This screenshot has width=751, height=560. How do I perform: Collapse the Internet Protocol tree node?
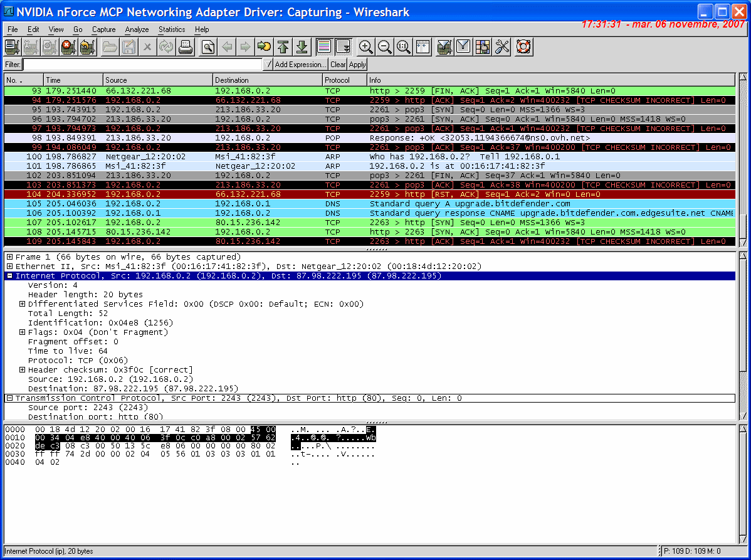pos(9,276)
